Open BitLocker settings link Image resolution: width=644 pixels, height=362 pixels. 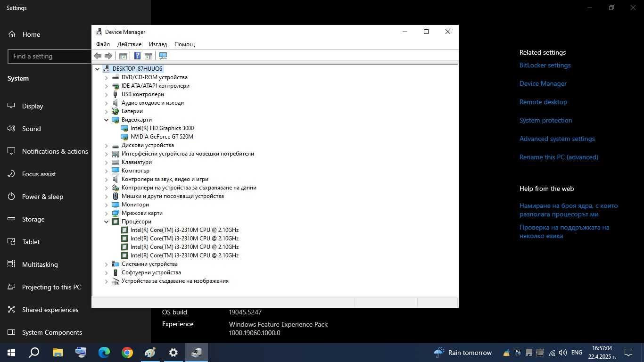tap(545, 66)
